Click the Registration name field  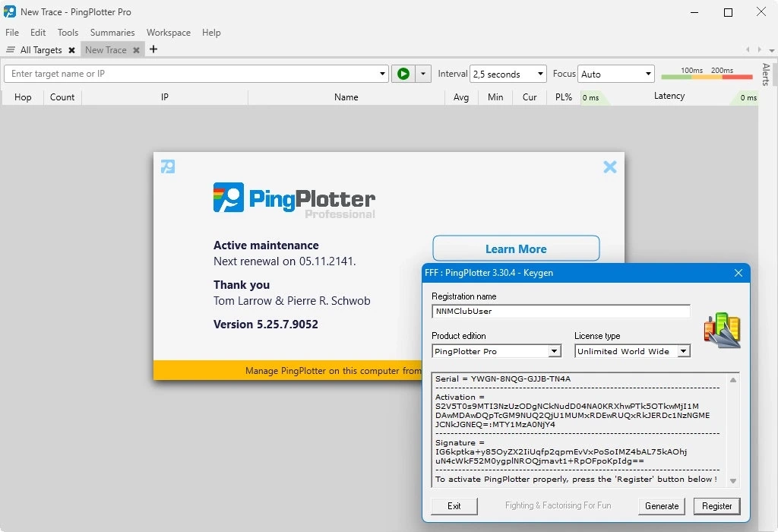point(561,312)
